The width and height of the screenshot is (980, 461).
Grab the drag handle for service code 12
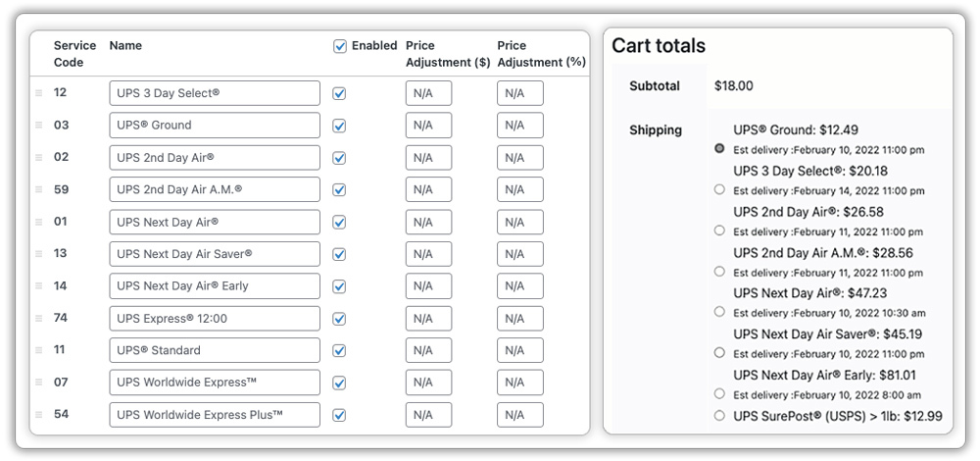coord(39,93)
